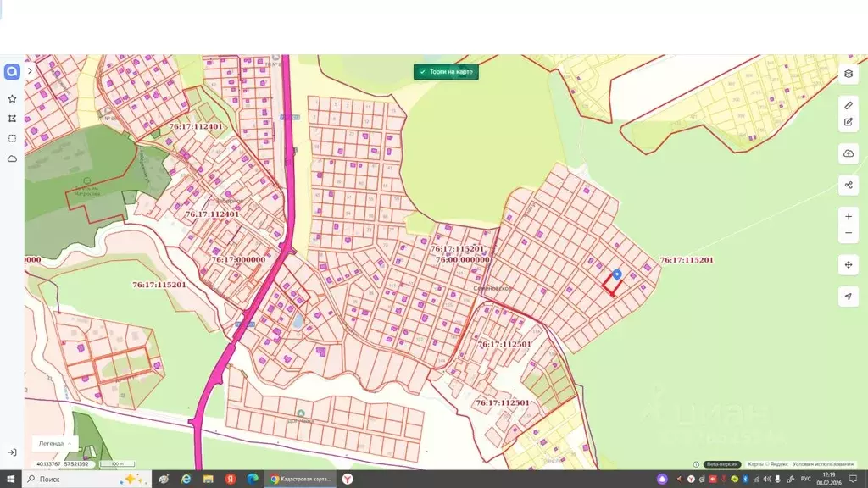Toggle the 'Торги на карте' checkbox button
The width and height of the screenshot is (868, 488).
446,72
